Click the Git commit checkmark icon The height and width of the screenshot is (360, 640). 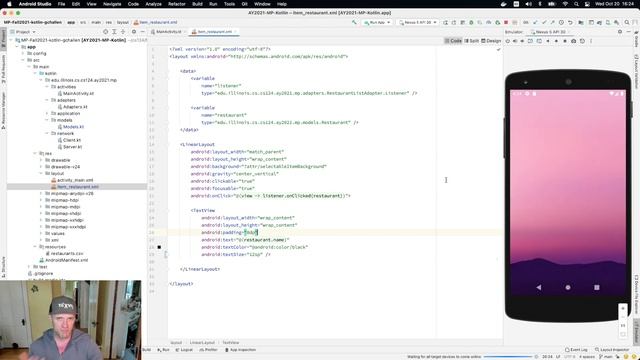[x=544, y=22]
